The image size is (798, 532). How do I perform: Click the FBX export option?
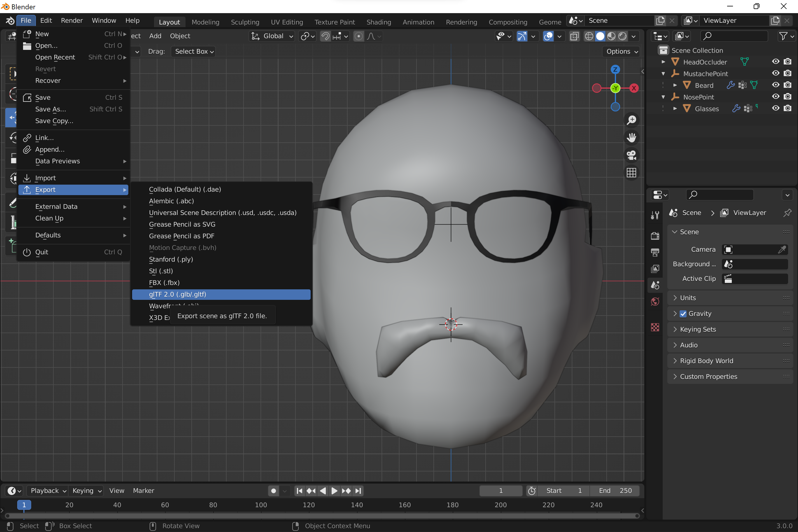tap(164, 282)
